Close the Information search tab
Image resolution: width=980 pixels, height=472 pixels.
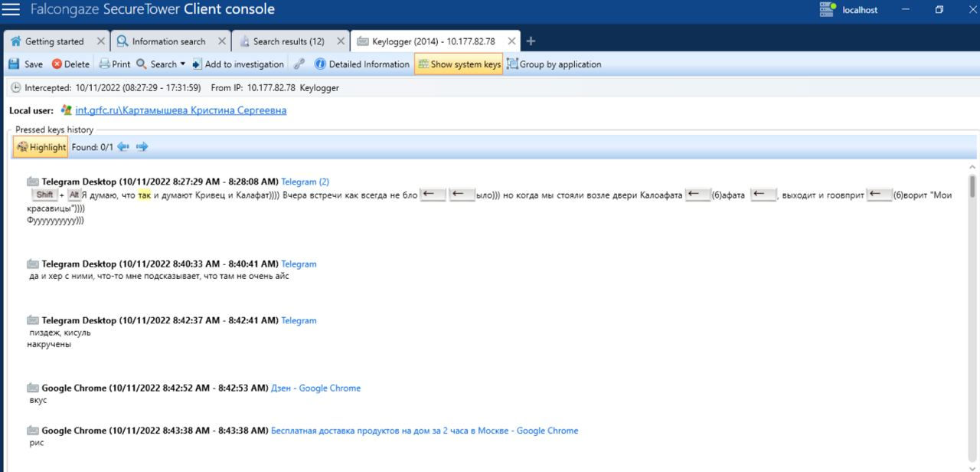click(x=222, y=41)
